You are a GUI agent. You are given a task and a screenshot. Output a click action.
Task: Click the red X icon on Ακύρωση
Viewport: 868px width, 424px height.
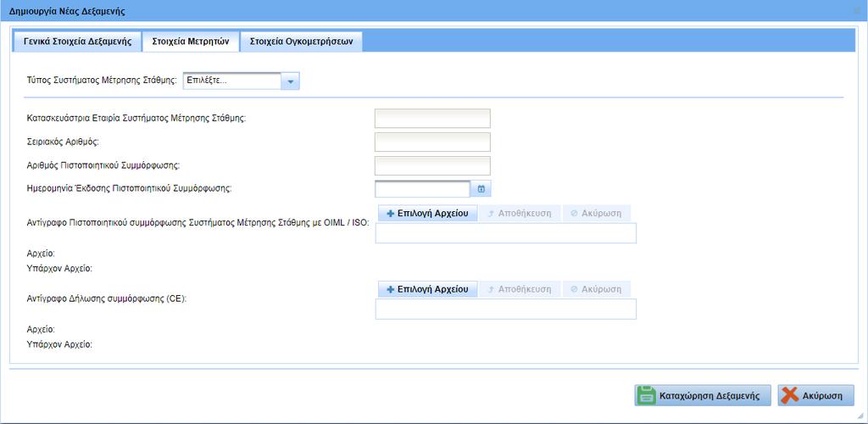tap(789, 396)
